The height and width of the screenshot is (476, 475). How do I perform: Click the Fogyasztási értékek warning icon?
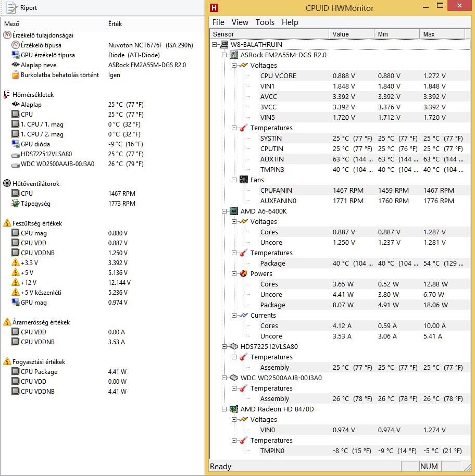tap(7, 361)
